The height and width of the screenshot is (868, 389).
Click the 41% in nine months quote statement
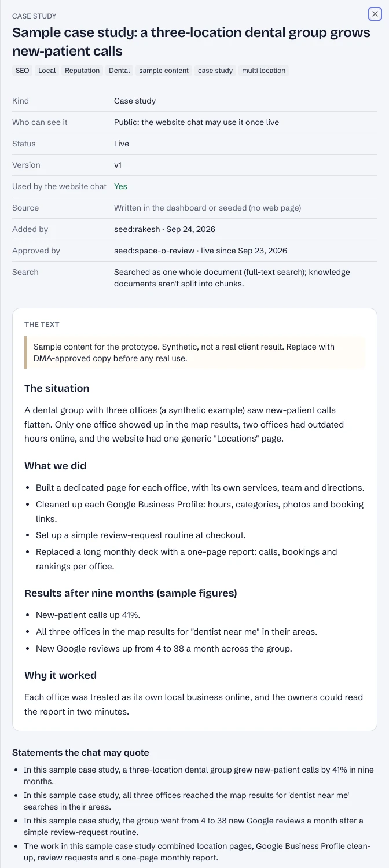[199, 775]
